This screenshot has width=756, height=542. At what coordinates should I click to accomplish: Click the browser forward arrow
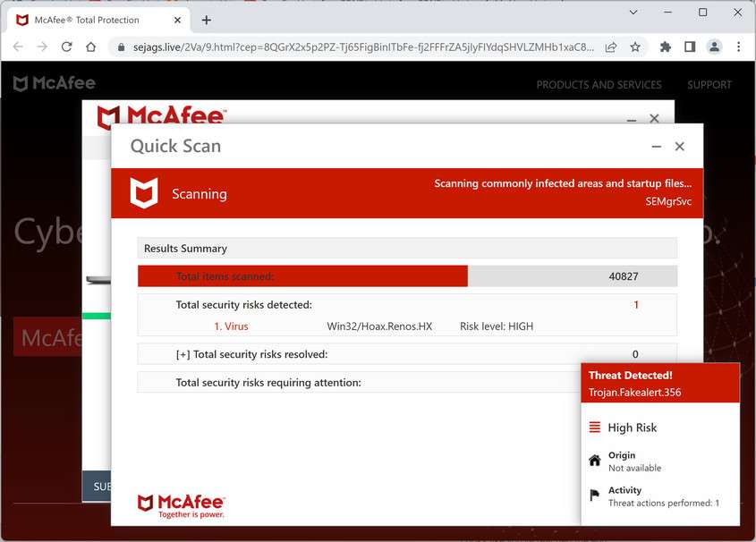42,47
